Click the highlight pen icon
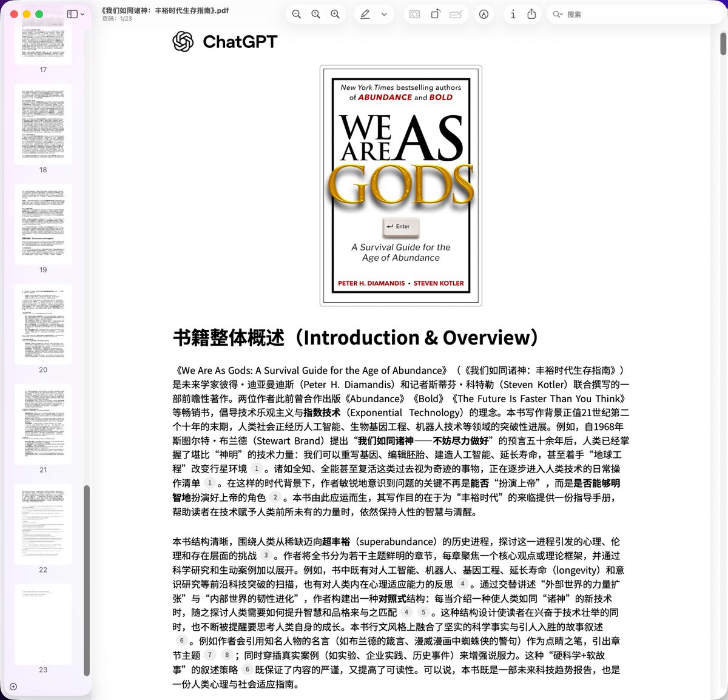 click(484, 13)
